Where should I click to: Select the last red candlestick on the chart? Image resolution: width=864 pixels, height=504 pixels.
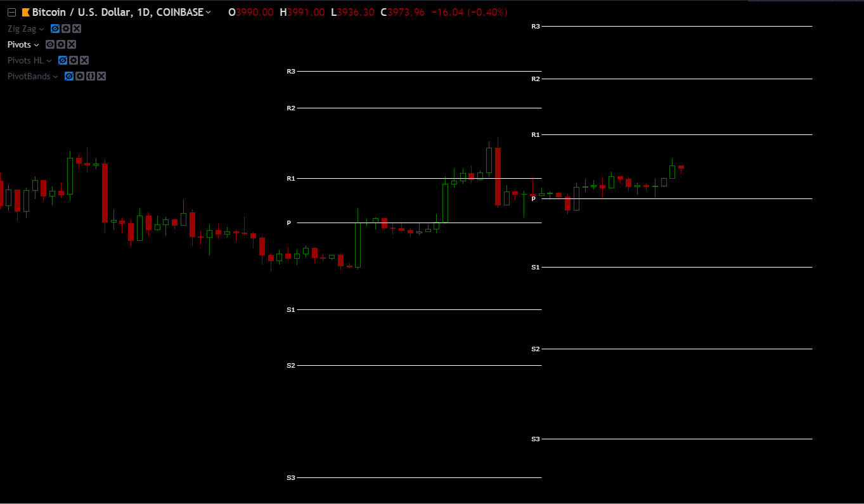681,167
